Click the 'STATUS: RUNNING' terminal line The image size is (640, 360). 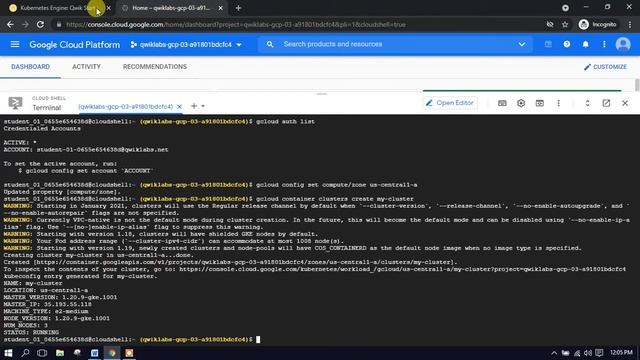(x=31, y=332)
